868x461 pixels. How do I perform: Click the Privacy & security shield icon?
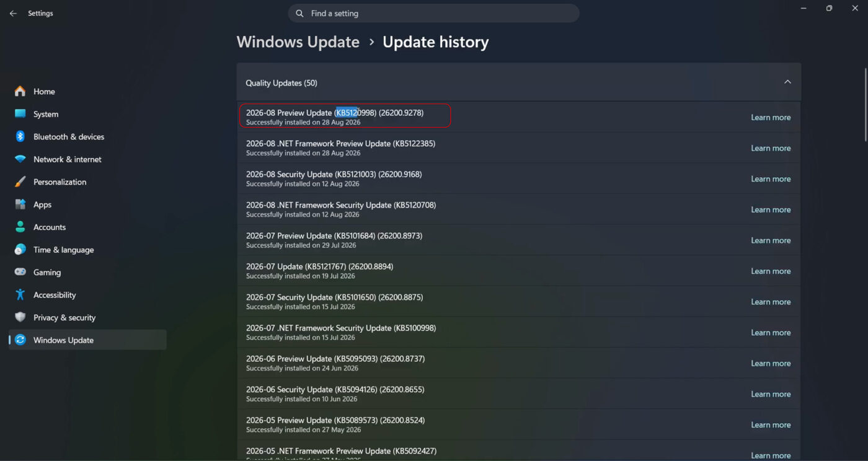pos(20,317)
